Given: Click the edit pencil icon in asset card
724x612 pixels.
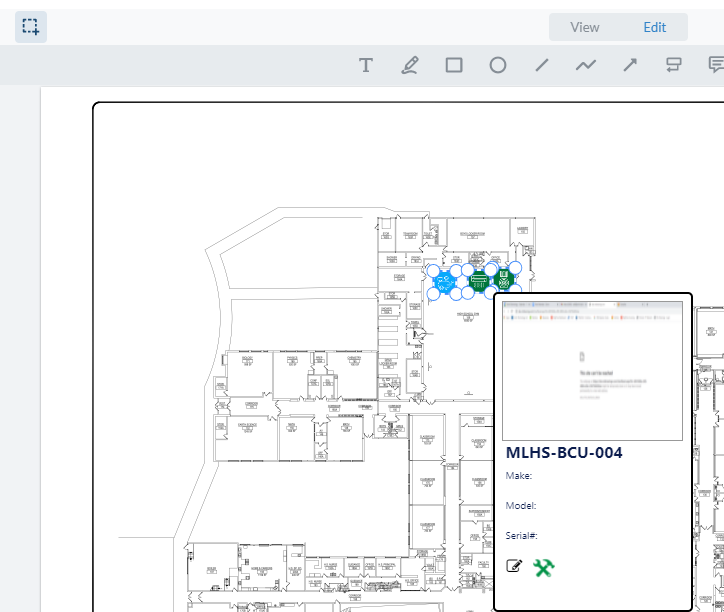Looking at the screenshot, I should 515,567.
